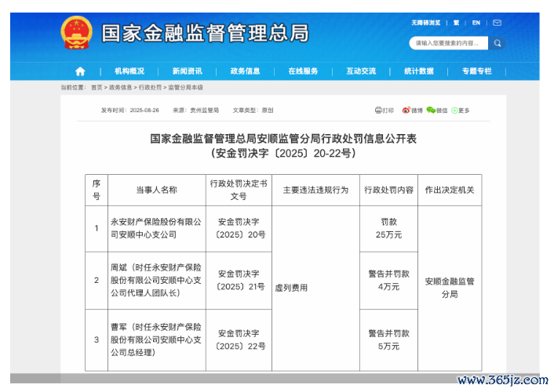This screenshot has width=554, height=392.
Task: Select document number 〔2025〕20号 cell
Action: [x=239, y=228]
